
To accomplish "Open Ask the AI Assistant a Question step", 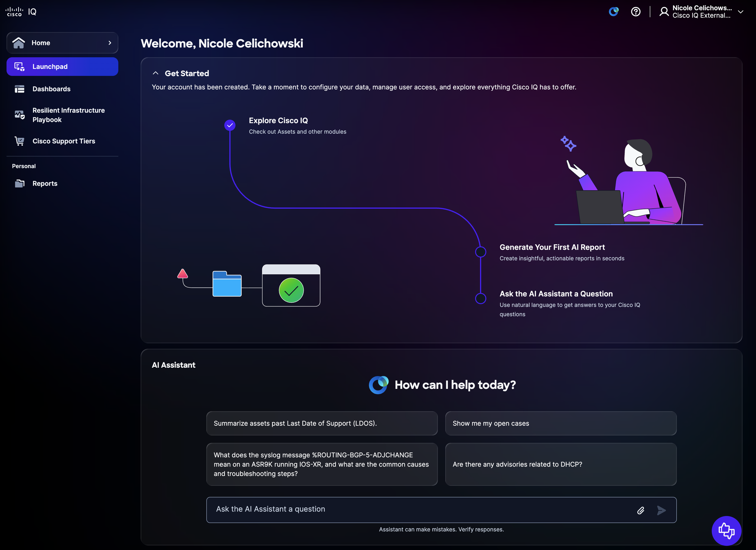I will pos(570,304).
